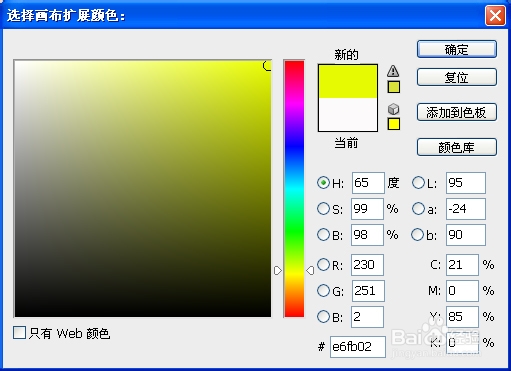Screen dimensions: 511x371
Task: Select the R (red) radio button
Action: [x=323, y=265]
